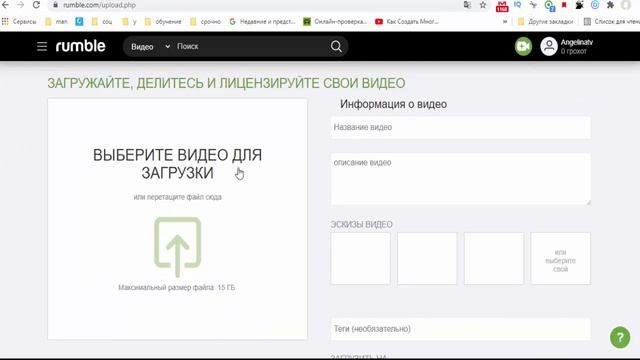Open the срочно bookmarks folder
Viewport: 640px width, 360px height.
click(205, 22)
